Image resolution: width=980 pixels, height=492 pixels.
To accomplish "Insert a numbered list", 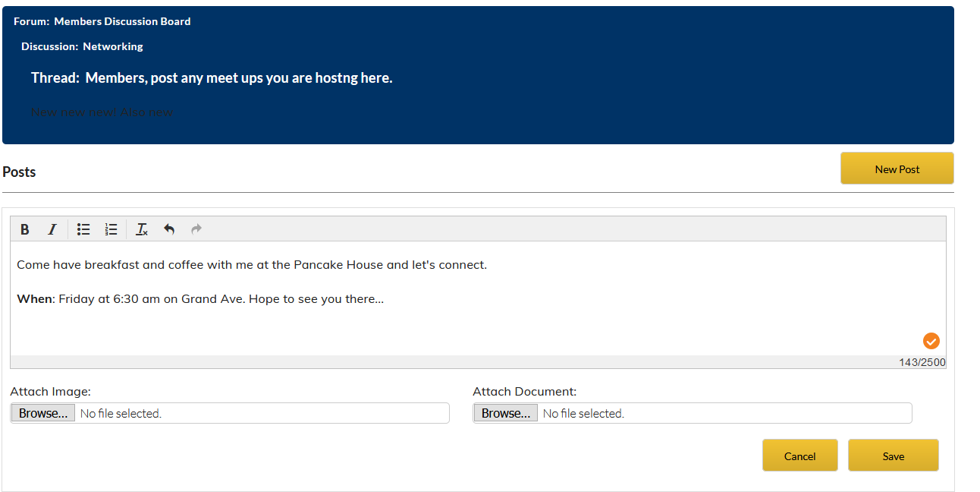I will pyautogui.click(x=112, y=229).
